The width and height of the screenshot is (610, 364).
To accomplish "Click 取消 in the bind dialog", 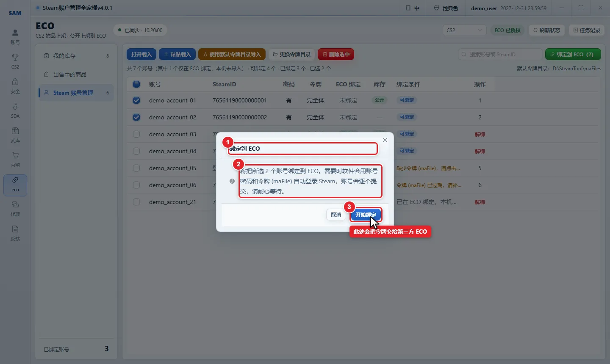I will tap(336, 215).
